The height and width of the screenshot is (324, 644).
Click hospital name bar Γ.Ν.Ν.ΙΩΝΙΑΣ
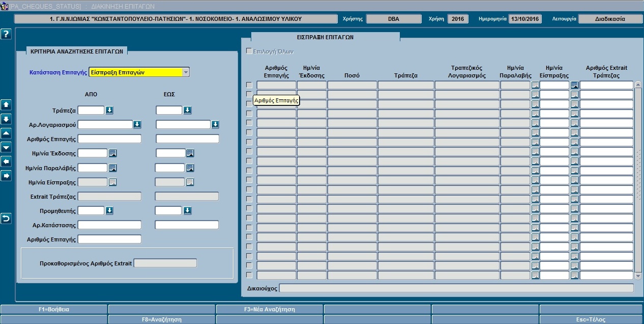pyautogui.click(x=176, y=19)
